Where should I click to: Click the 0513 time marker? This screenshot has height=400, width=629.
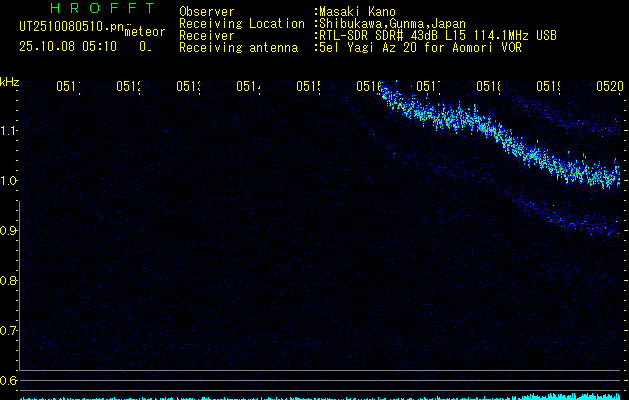188,86
